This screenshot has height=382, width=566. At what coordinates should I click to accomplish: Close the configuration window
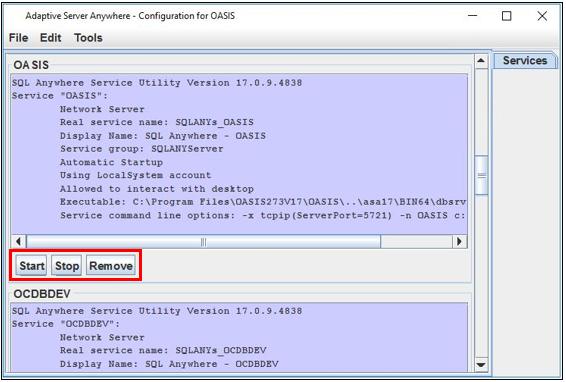pos(542,16)
